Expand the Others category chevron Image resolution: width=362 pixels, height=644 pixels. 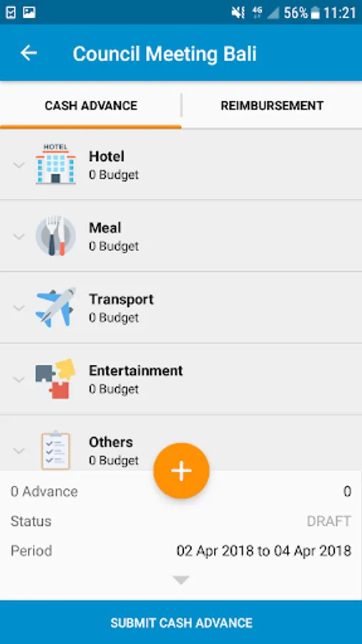pos(19,451)
